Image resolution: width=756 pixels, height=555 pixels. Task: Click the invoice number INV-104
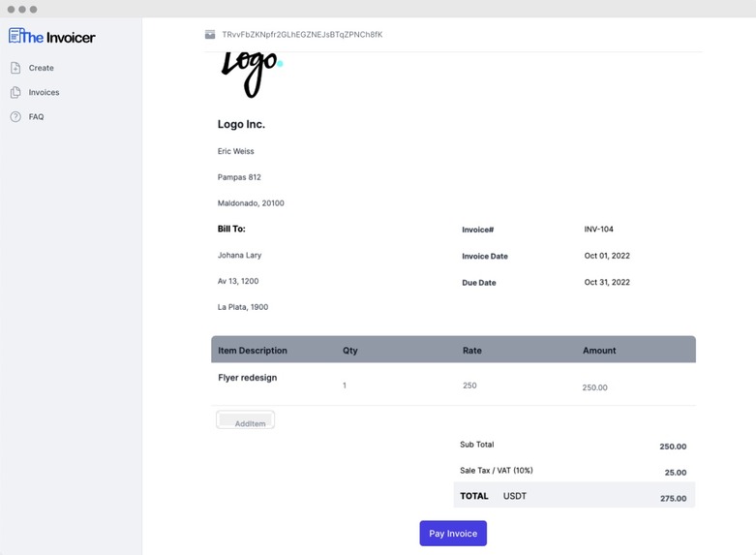point(599,230)
